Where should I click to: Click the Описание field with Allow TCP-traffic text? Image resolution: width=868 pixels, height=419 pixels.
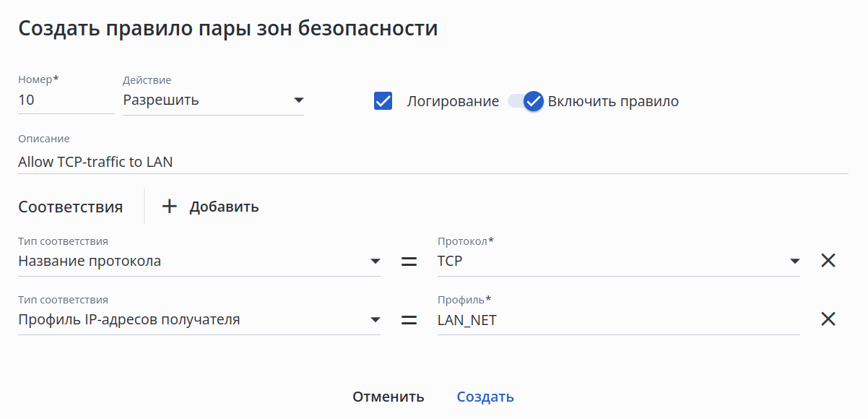click(x=432, y=162)
